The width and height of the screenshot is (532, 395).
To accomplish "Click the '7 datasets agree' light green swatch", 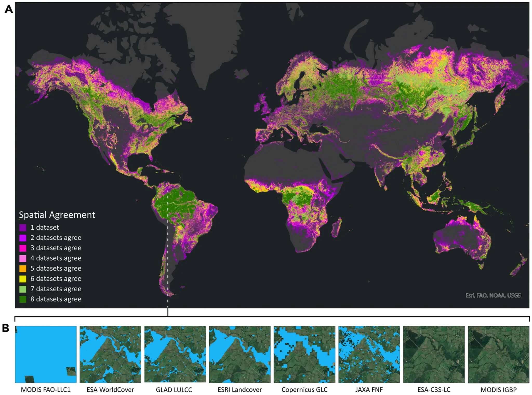I will point(23,289).
